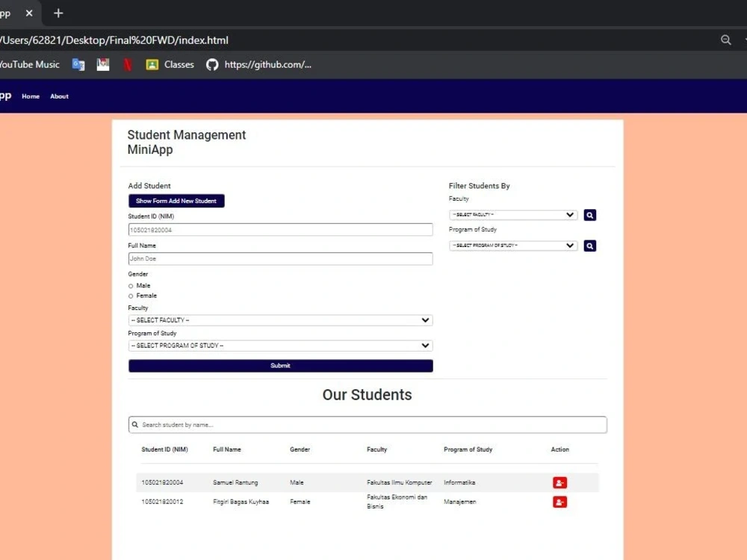The width and height of the screenshot is (747, 560).
Task: Open the bookmark icon left of Netflix
Action: point(103,65)
